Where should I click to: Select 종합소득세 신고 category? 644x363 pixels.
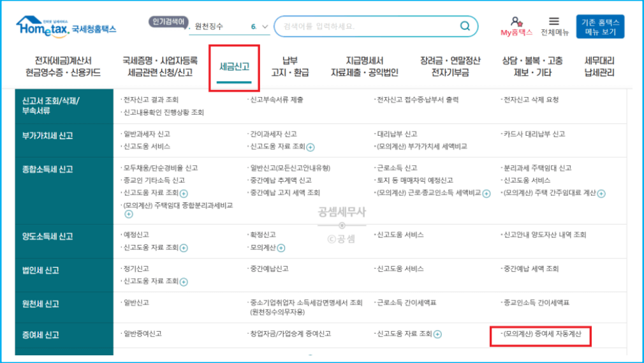(x=64, y=190)
